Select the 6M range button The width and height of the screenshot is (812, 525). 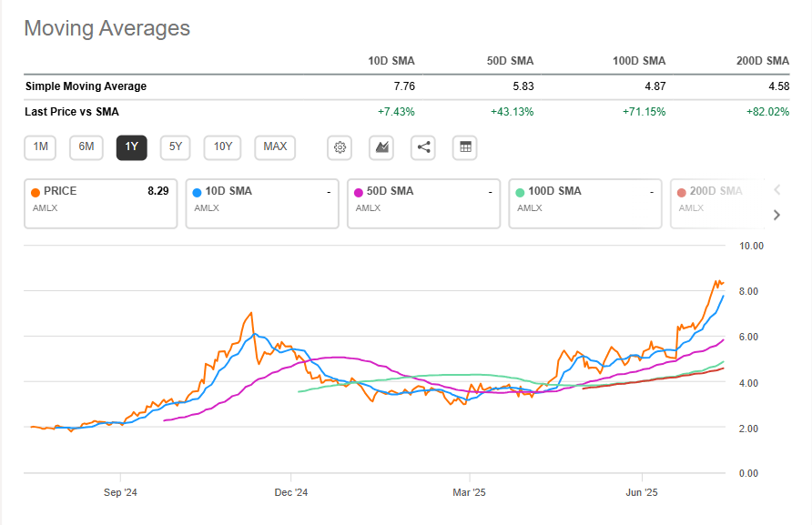tap(86, 147)
